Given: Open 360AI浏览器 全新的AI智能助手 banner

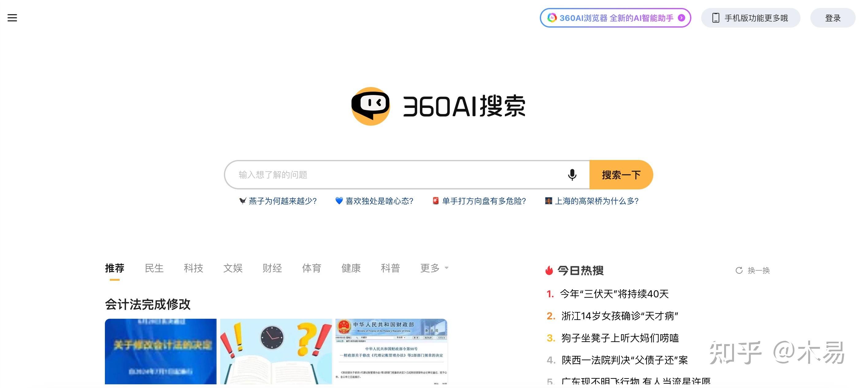Looking at the screenshot, I should pyautogui.click(x=615, y=18).
